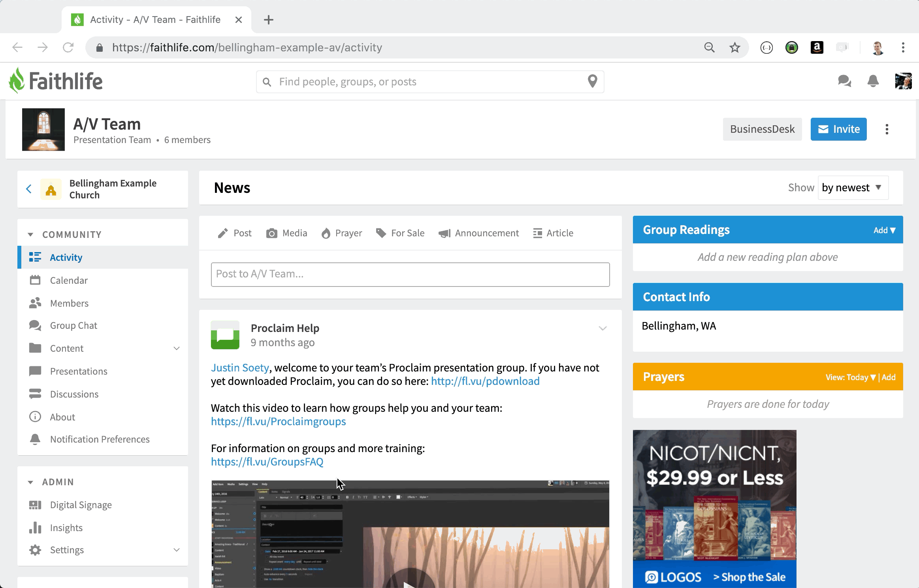Image resolution: width=919 pixels, height=588 pixels.
Task: Open Insights under Admin
Action: coord(103,528)
